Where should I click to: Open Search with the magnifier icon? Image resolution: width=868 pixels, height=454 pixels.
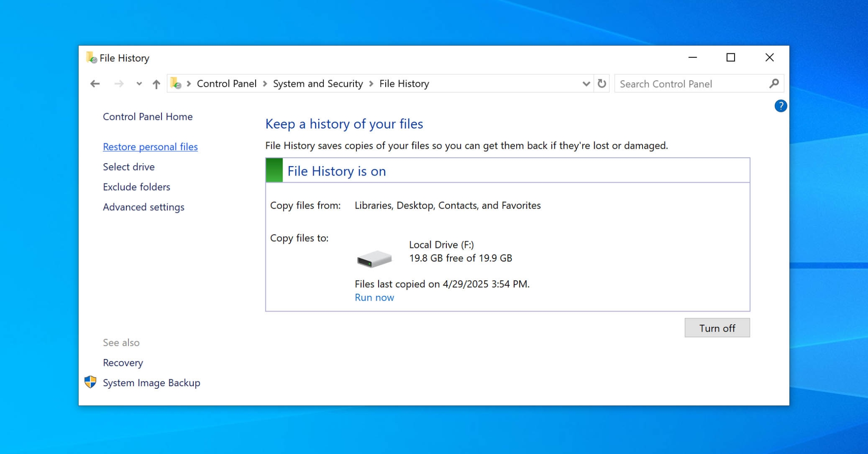(x=774, y=84)
